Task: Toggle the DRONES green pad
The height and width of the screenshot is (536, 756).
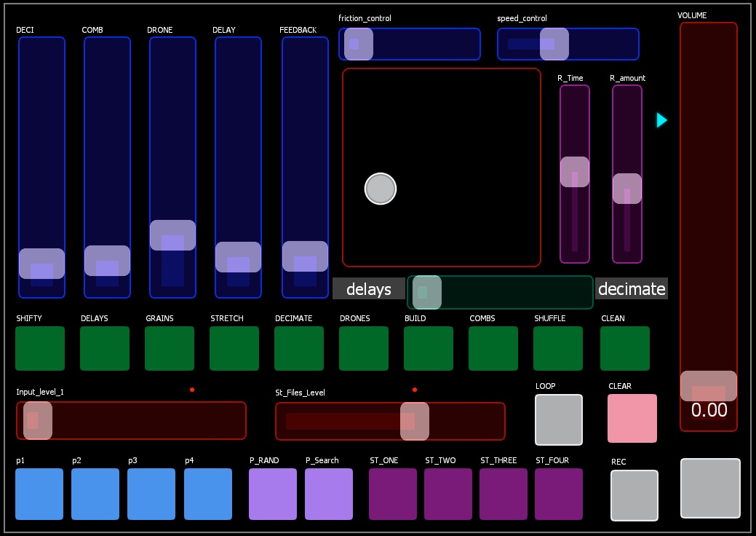Action: pyautogui.click(x=364, y=348)
